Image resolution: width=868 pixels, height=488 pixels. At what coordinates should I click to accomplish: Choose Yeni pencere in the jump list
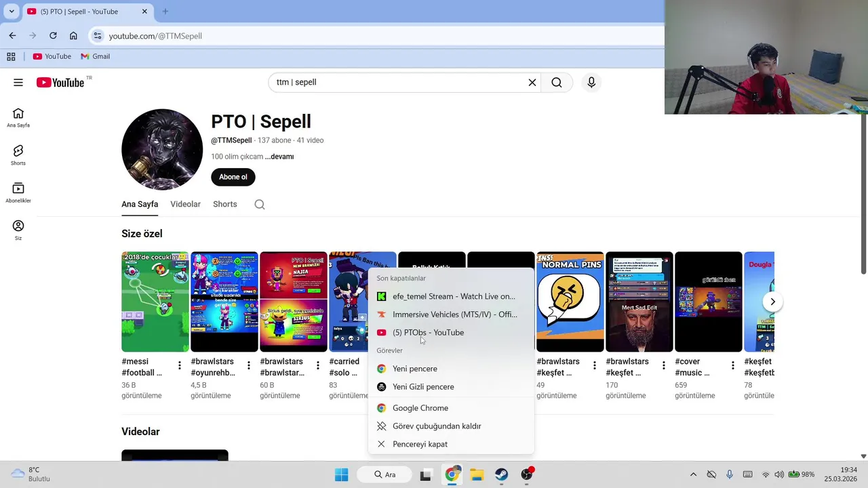[451, 369]
